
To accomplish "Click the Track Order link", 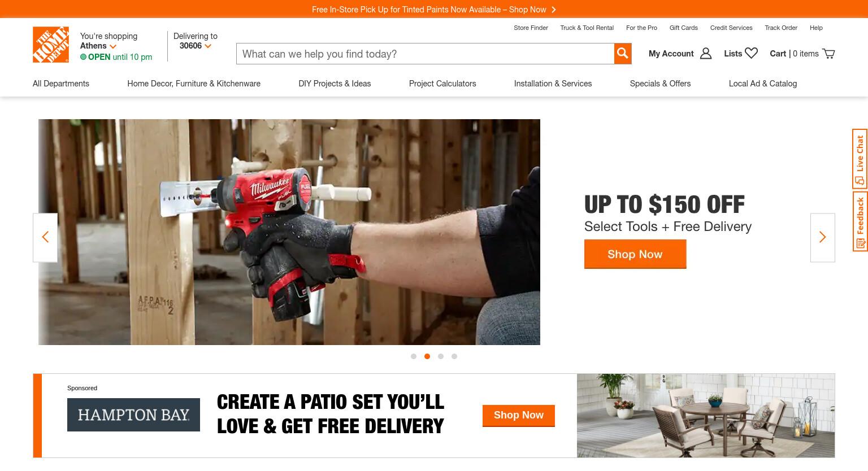I will click(x=781, y=28).
